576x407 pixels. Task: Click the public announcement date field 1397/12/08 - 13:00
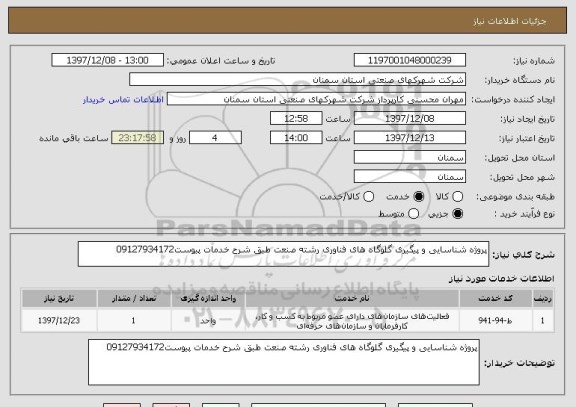click(107, 60)
